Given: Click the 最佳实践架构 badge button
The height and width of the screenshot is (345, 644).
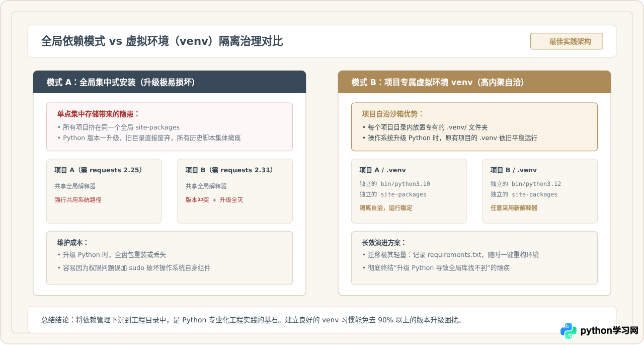Looking at the screenshot, I should [567, 41].
